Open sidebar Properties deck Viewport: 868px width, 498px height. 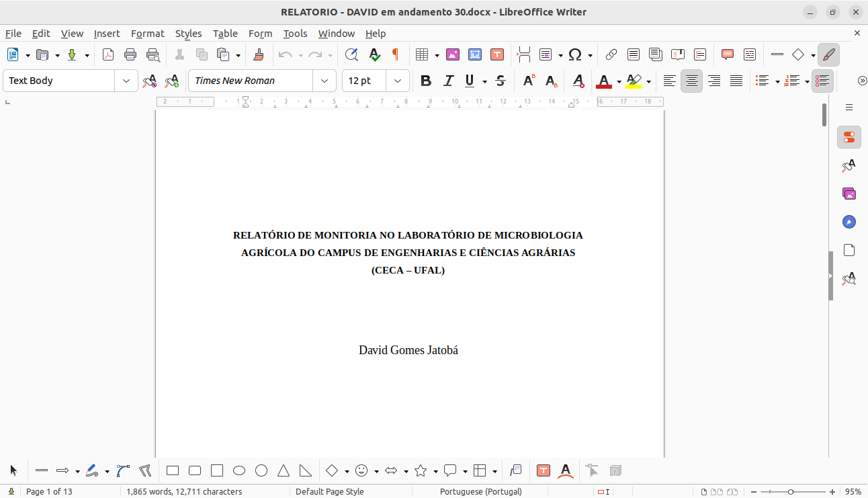[849, 137]
